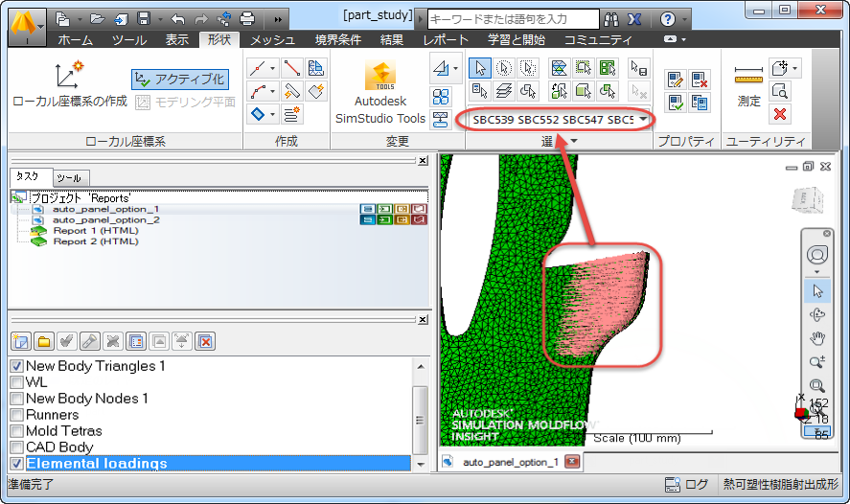
Task: Expand the 選択 panel arrow
Action: (x=574, y=141)
